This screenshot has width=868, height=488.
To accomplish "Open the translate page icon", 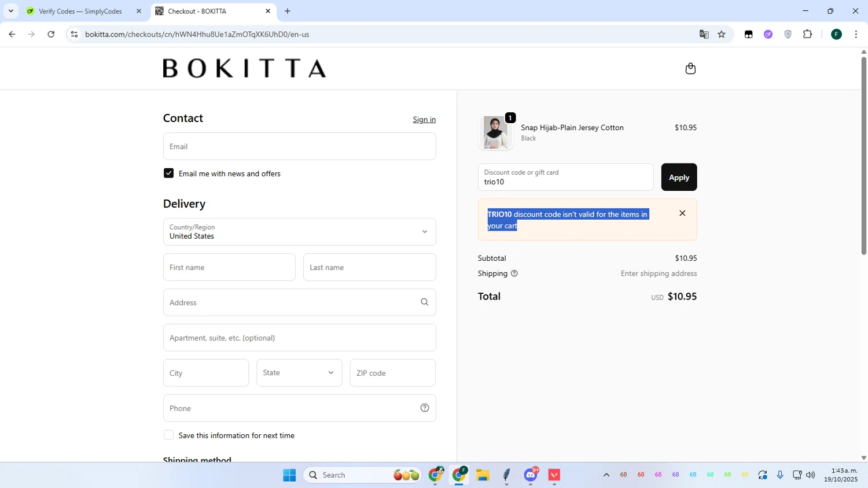I will click(x=704, y=34).
